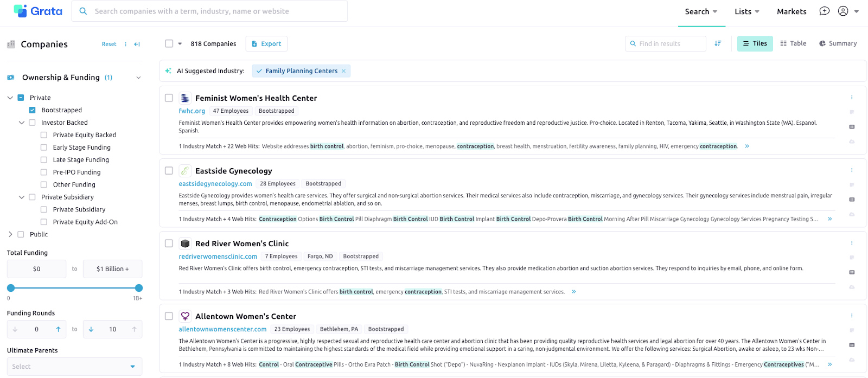Open the Lists menu
868x378 pixels.
(x=747, y=11)
